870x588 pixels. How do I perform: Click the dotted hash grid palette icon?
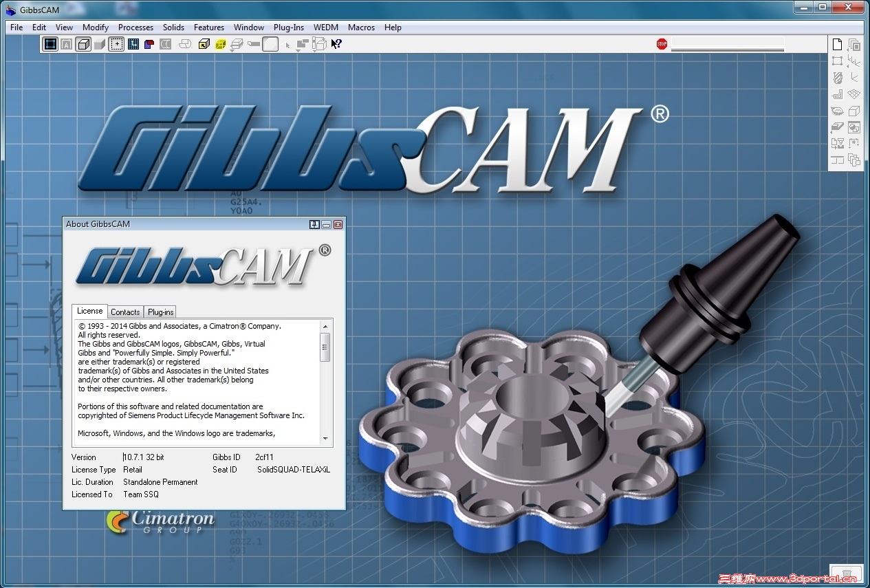(x=854, y=144)
